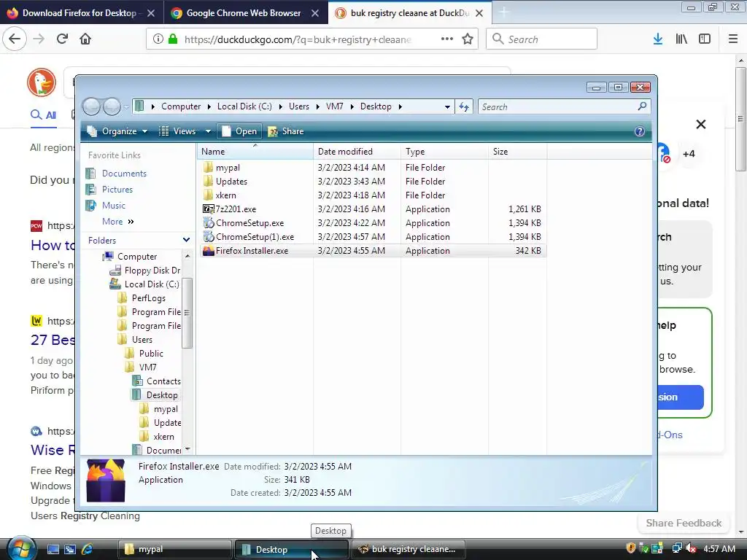The height and width of the screenshot is (560, 747).
Task: Reload the Firefox page
Action: 62,39
